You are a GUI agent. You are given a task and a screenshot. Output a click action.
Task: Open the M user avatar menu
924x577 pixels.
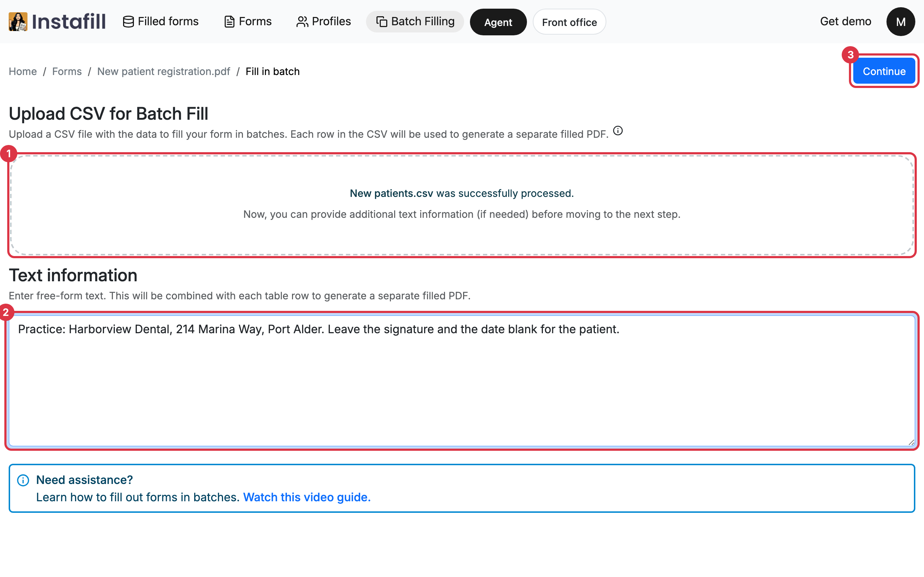900,22
